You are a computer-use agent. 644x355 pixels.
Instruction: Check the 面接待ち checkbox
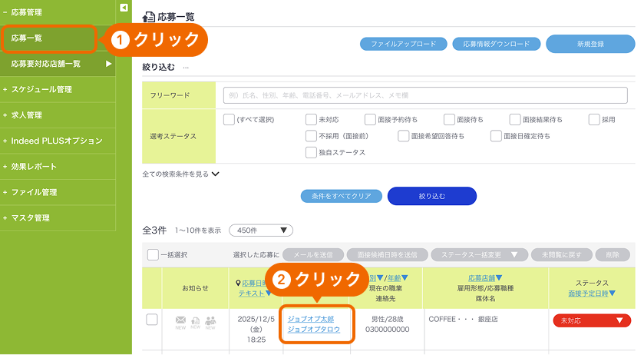coord(449,120)
